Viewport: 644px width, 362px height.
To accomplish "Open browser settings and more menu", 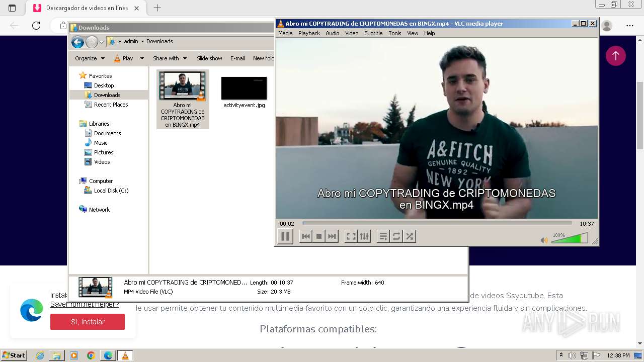I will click(630, 26).
